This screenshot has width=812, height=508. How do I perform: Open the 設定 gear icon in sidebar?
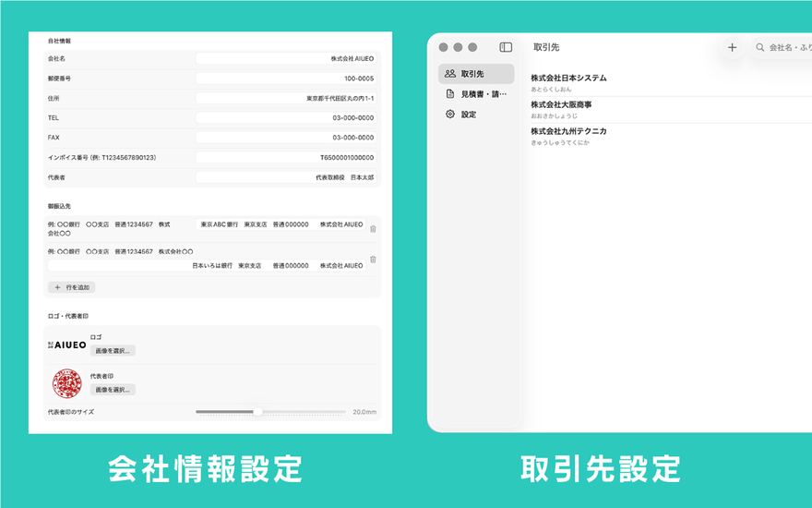pyautogui.click(x=450, y=114)
